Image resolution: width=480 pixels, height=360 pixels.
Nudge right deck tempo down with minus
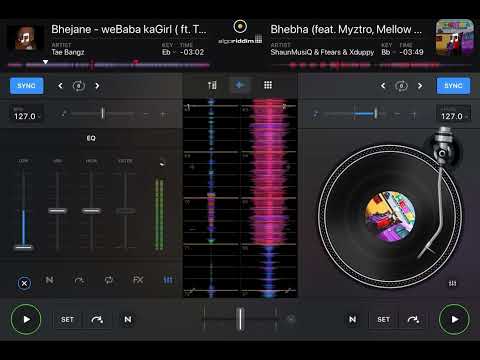click(x=396, y=115)
